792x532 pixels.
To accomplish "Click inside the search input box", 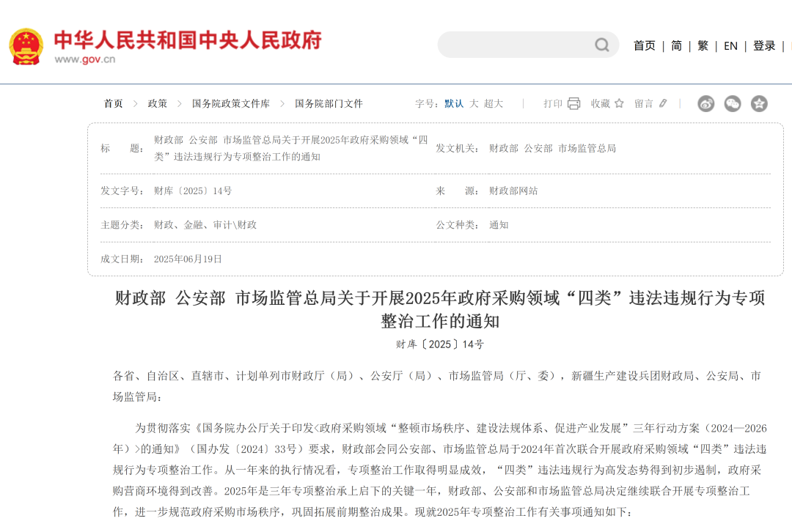I will [521, 45].
